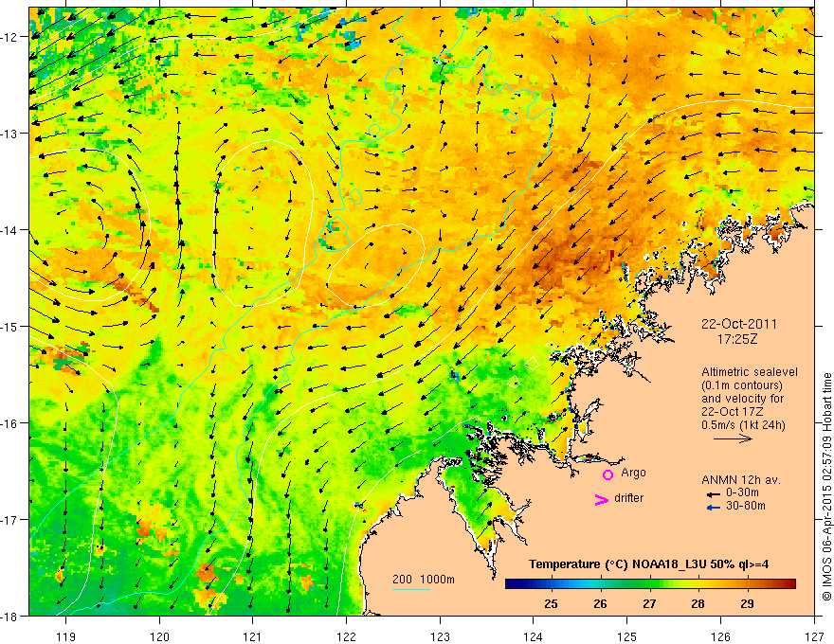Click the 29 label under the color bar
This screenshot has width=834, height=644.
coord(747,603)
